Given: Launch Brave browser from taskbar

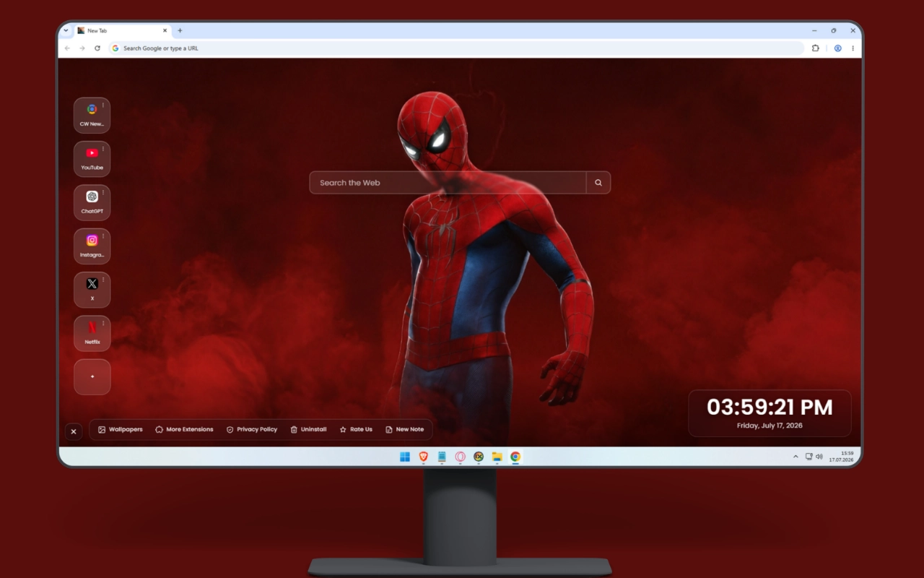Looking at the screenshot, I should point(424,457).
